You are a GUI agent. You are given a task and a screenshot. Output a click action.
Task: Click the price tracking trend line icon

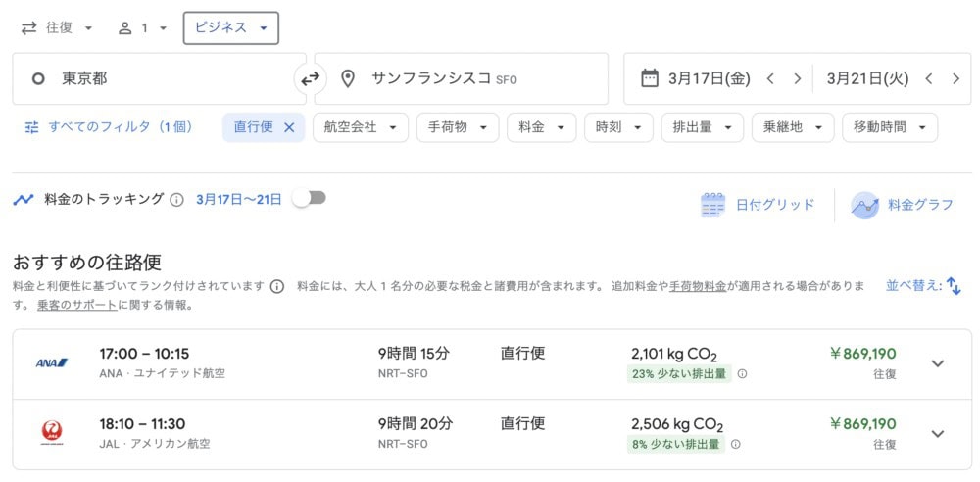tap(24, 200)
